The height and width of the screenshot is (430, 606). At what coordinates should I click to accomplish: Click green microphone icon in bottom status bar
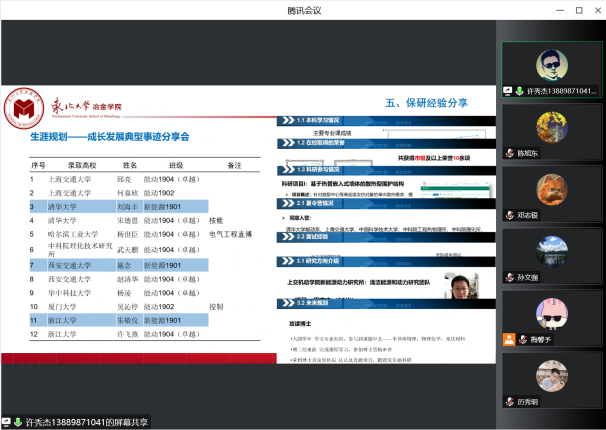[x=18, y=422]
